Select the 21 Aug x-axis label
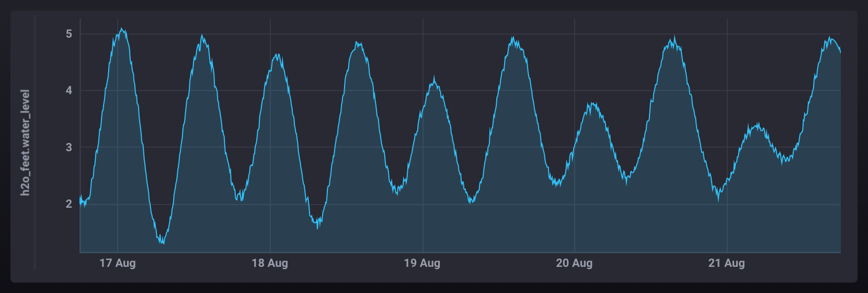This screenshot has width=868, height=293. tap(726, 263)
